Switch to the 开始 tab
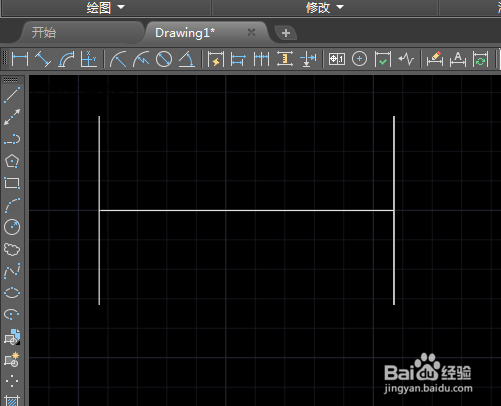 point(44,33)
